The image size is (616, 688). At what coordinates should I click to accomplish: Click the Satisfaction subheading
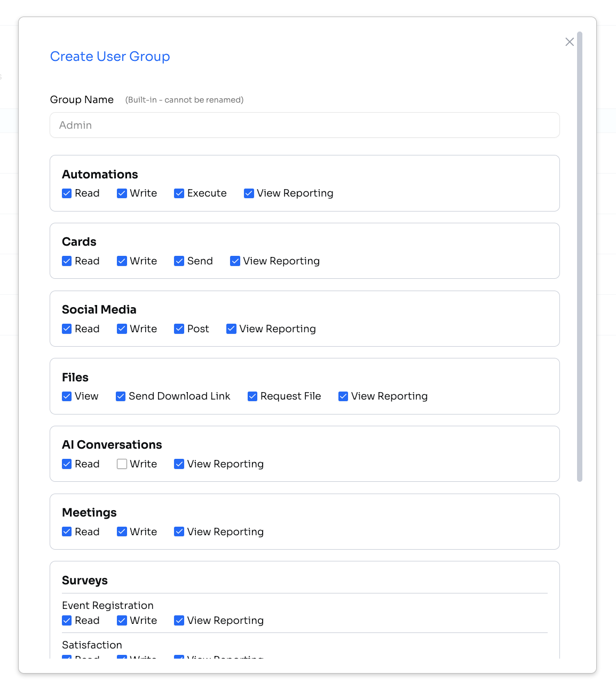coord(92,645)
